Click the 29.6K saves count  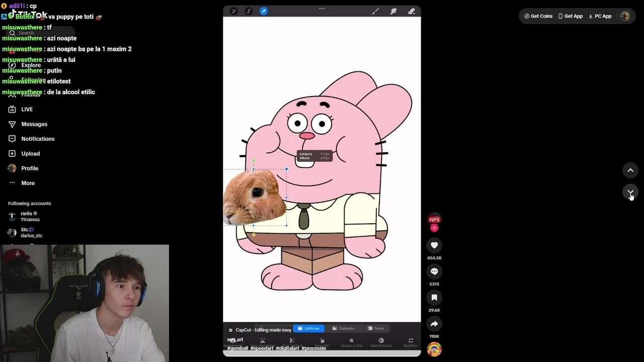434,310
